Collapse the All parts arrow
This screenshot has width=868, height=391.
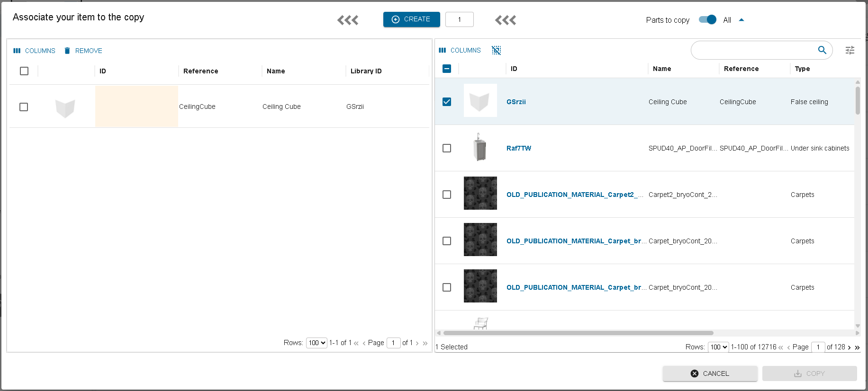pyautogui.click(x=741, y=20)
